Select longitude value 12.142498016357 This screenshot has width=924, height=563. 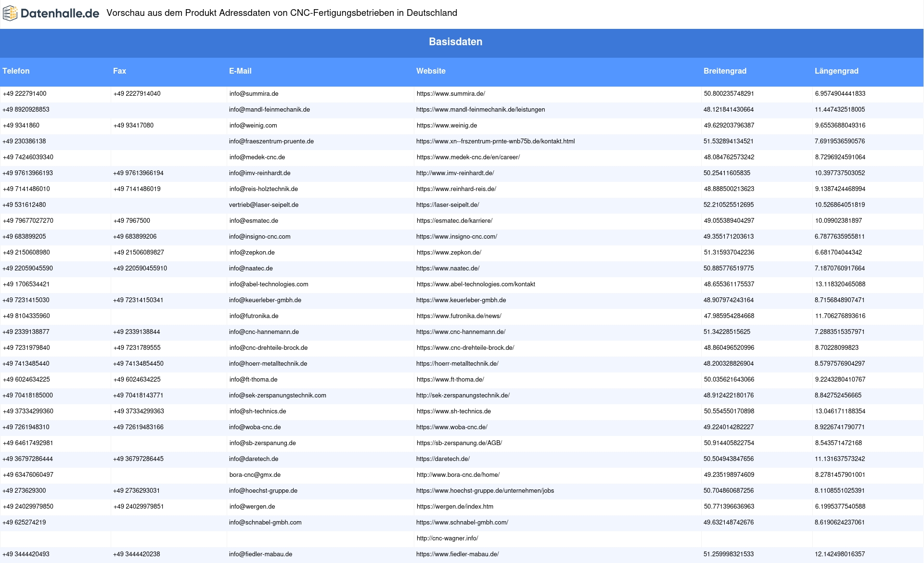click(x=840, y=554)
